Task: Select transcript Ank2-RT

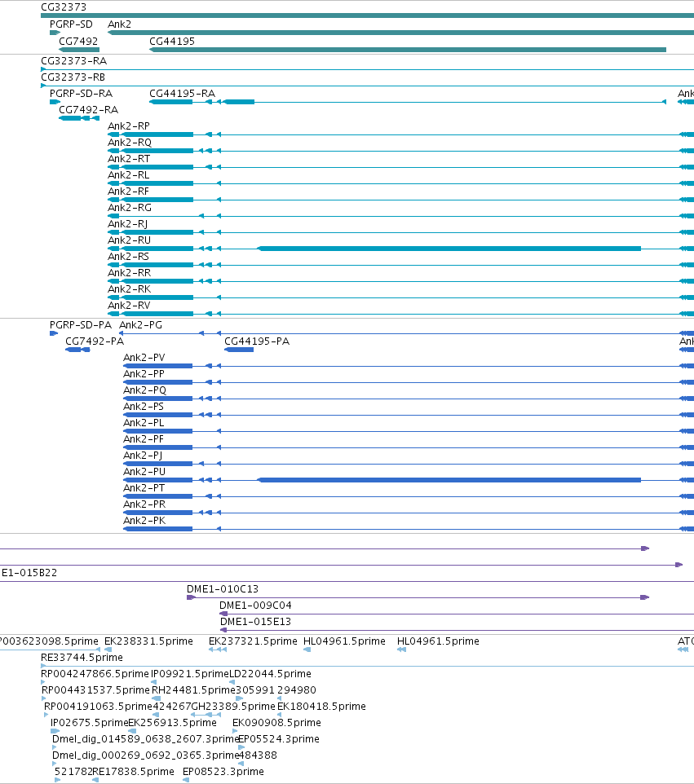Action: click(129, 158)
